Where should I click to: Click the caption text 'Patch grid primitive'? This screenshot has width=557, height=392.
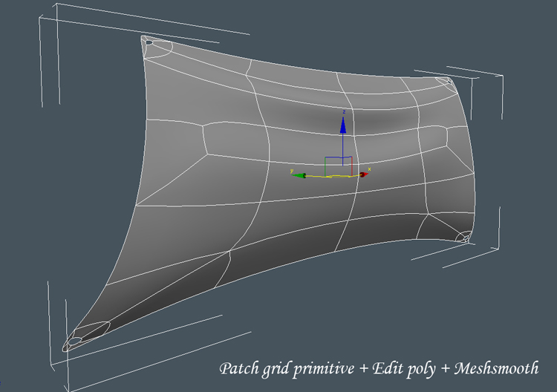(x=276, y=368)
